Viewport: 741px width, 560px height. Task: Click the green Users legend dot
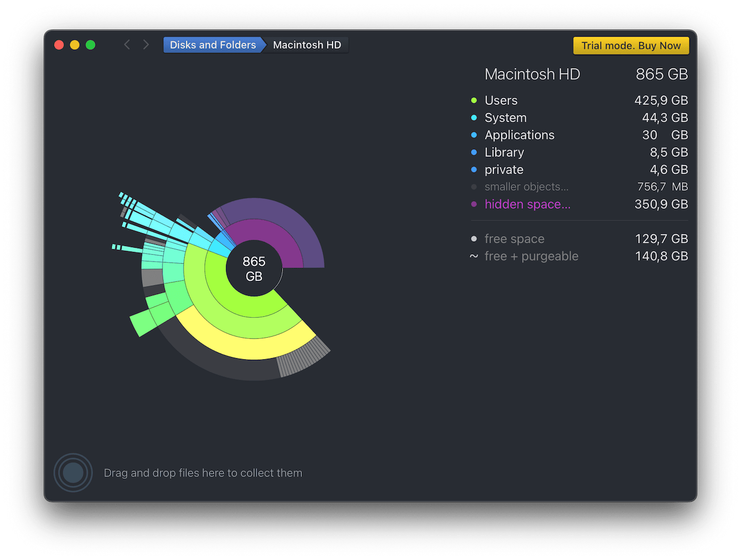pyautogui.click(x=474, y=101)
